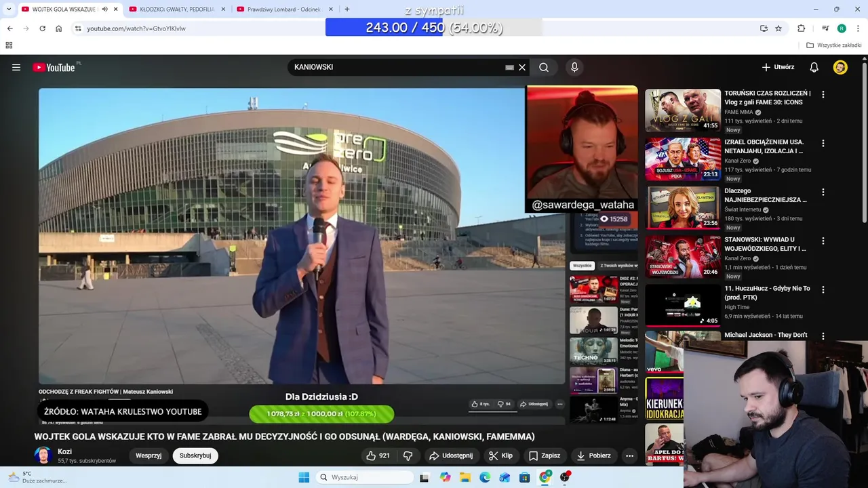Screen dimensions: 868x488
Task: Like the video with thumbs up 921
Action: pyautogui.click(x=378, y=455)
